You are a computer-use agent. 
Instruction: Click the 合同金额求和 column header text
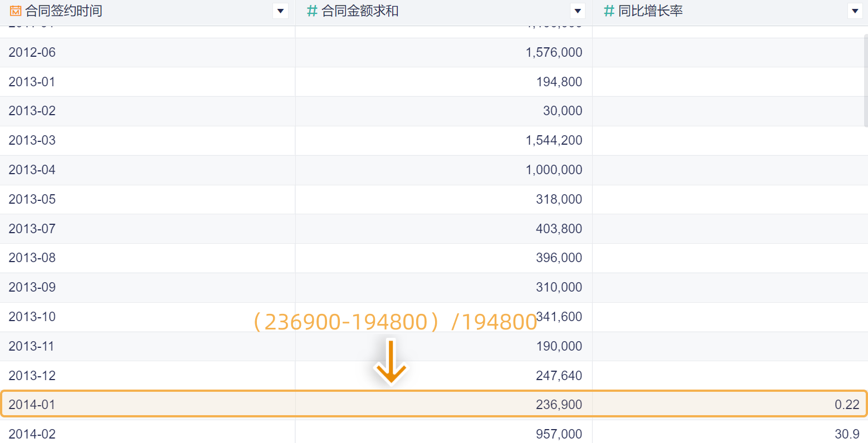[x=360, y=11]
